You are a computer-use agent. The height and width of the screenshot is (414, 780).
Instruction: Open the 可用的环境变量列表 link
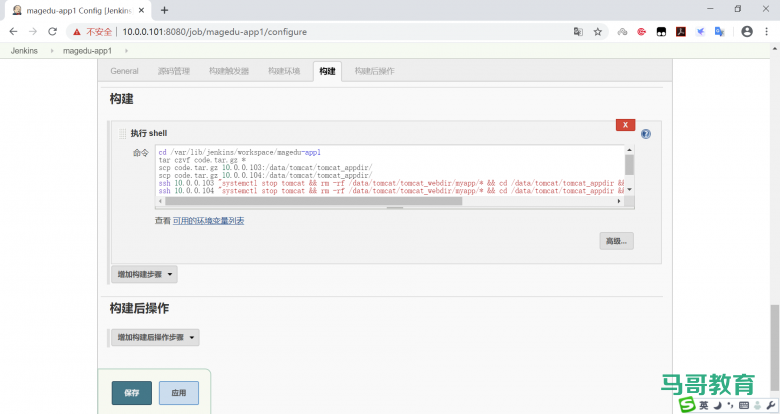tap(208, 221)
